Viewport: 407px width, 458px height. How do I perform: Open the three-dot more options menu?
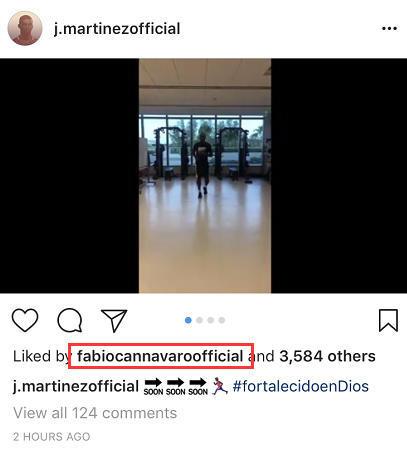pos(389,28)
